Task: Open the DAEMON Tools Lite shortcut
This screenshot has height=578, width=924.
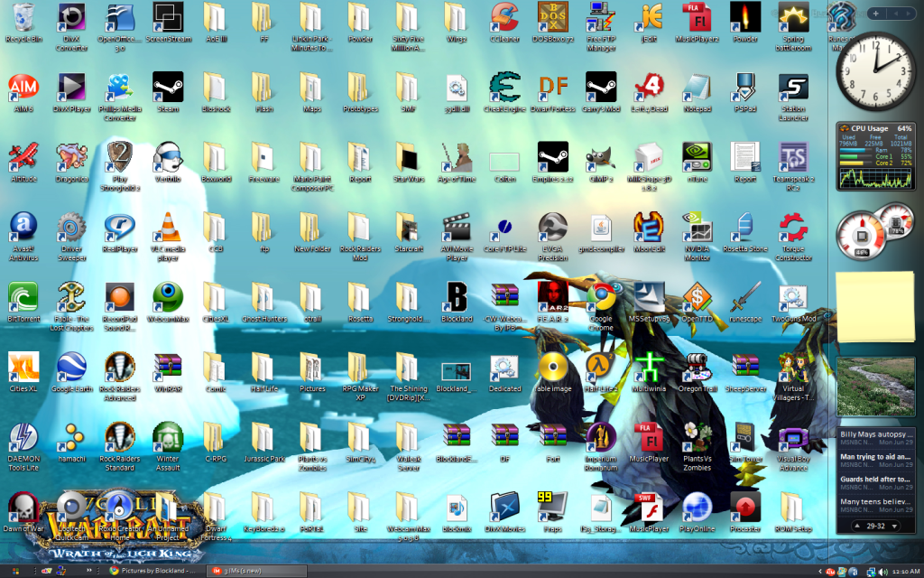Action: point(22,437)
